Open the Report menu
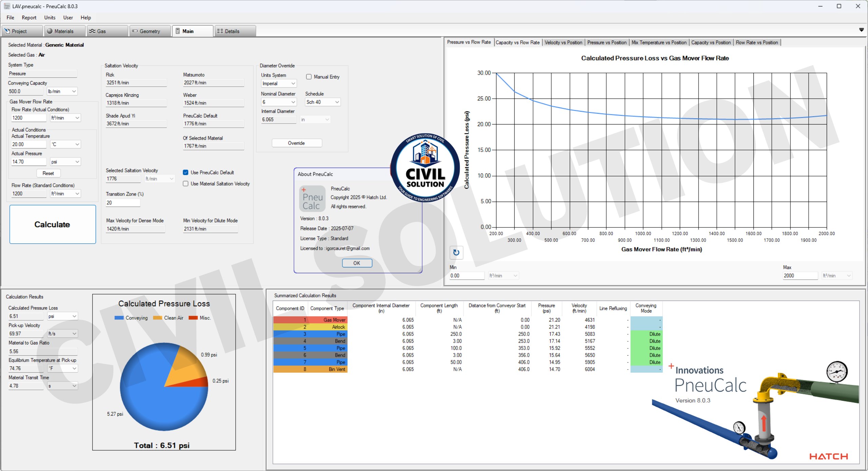 (29, 18)
